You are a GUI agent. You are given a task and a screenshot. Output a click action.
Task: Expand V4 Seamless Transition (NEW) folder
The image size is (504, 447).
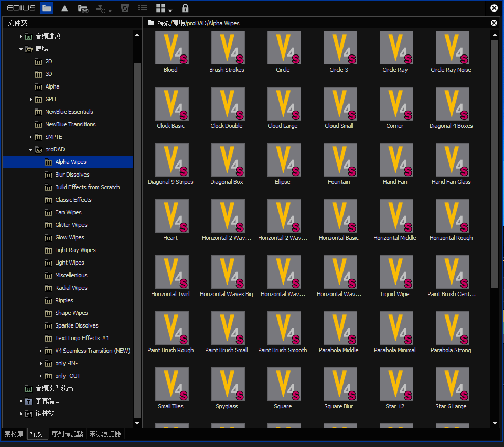point(40,351)
